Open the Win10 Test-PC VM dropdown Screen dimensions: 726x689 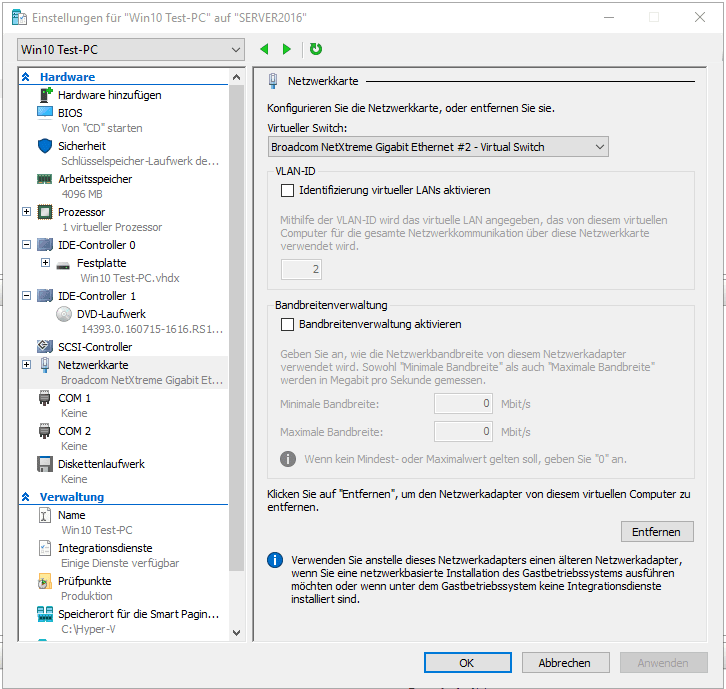pos(131,50)
